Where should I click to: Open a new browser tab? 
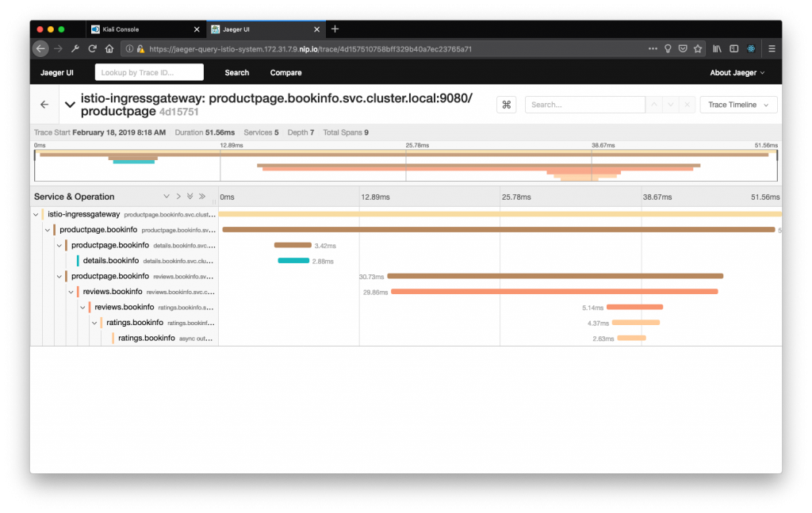[335, 29]
